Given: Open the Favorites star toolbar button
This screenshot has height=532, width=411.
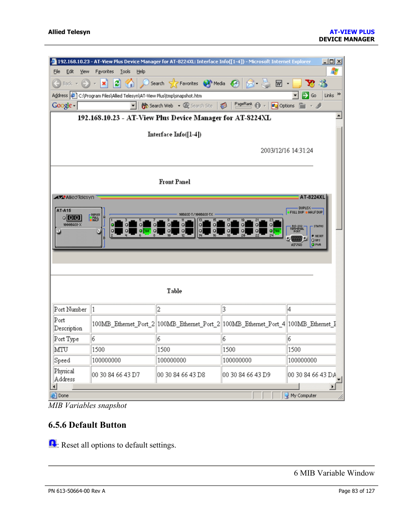Looking at the screenshot, I should 184,84.
